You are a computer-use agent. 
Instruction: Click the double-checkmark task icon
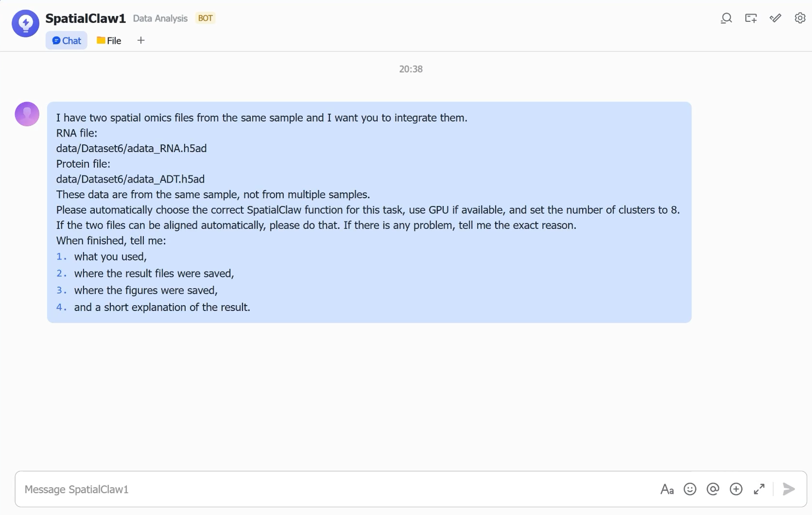776,18
